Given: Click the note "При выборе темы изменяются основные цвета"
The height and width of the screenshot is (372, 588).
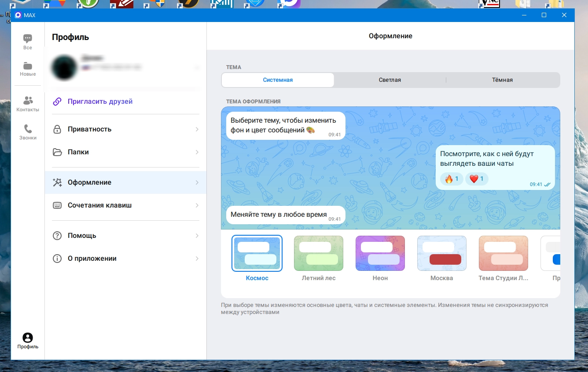Looking at the screenshot, I should (384, 309).
